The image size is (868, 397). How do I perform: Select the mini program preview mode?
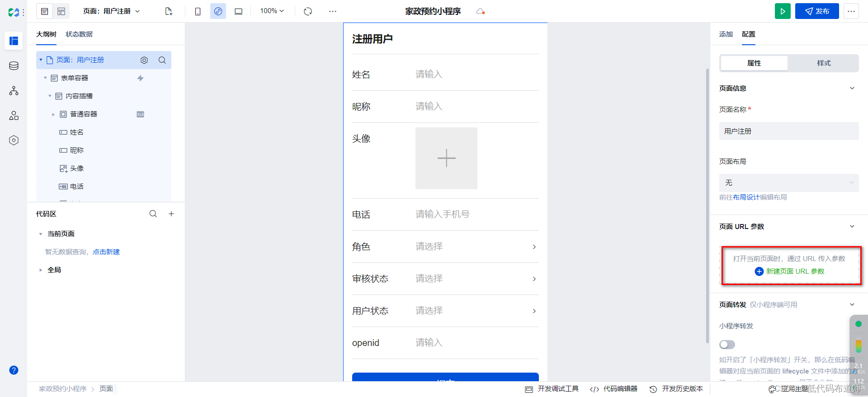(x=218, y=11)
